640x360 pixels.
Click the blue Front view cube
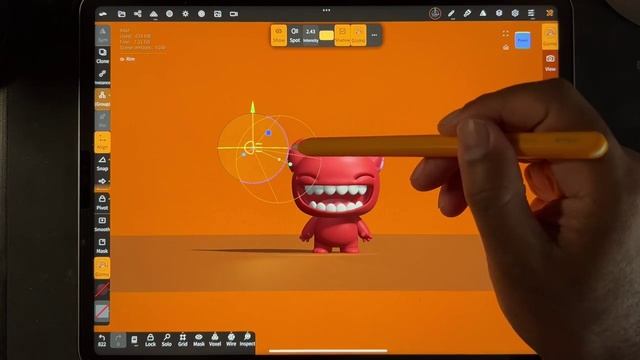522,40
